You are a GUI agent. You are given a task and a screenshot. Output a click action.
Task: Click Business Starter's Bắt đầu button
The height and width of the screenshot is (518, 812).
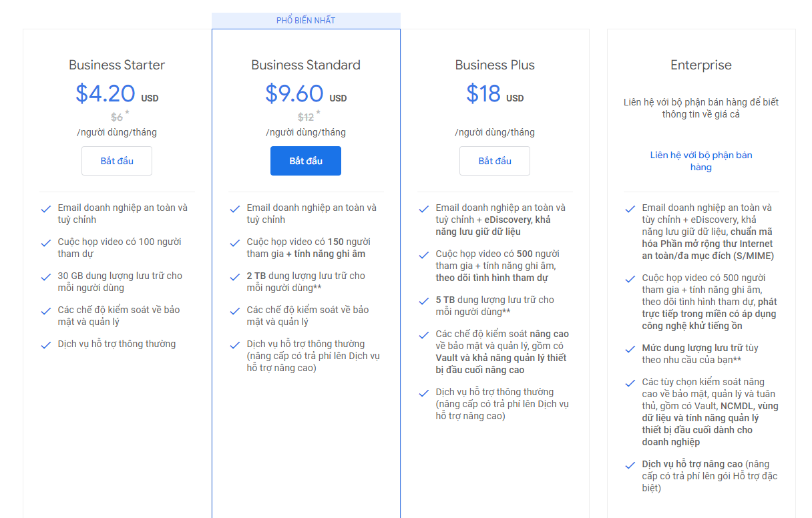[117, 161]
